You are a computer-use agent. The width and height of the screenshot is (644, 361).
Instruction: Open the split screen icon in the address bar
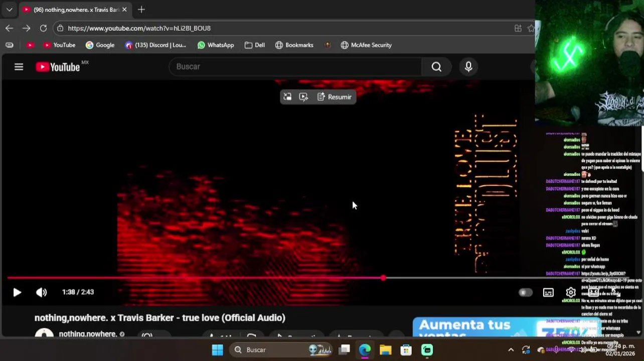coord(518,28)
